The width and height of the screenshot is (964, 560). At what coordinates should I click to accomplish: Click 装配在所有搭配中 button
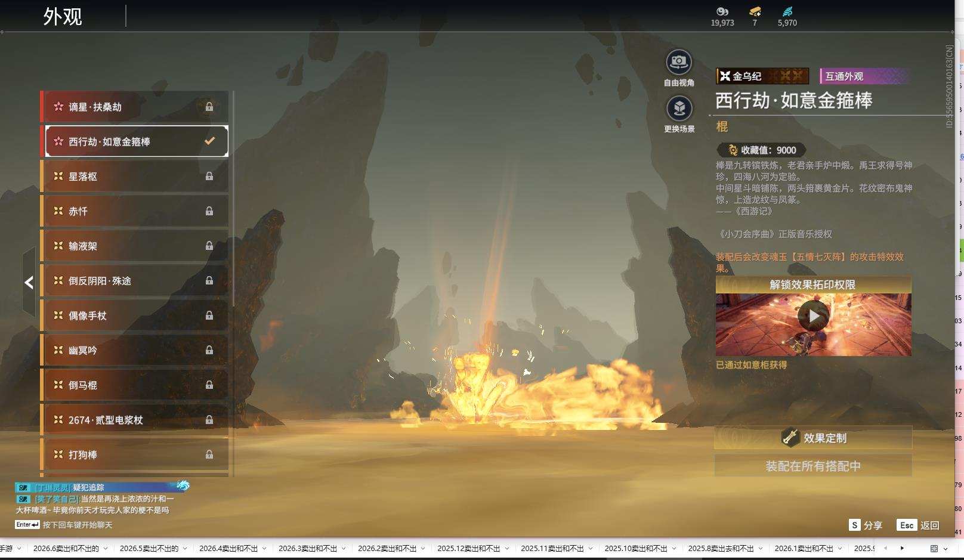coord(813,466)
